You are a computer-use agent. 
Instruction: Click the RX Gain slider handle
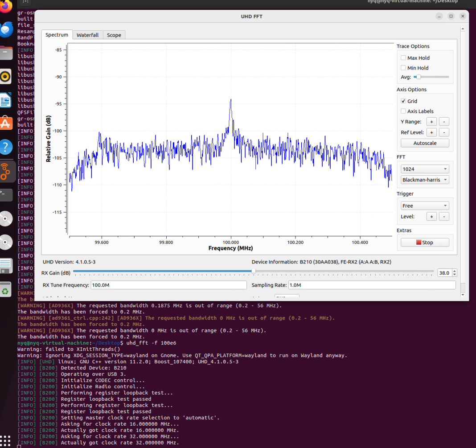(254, 271)
